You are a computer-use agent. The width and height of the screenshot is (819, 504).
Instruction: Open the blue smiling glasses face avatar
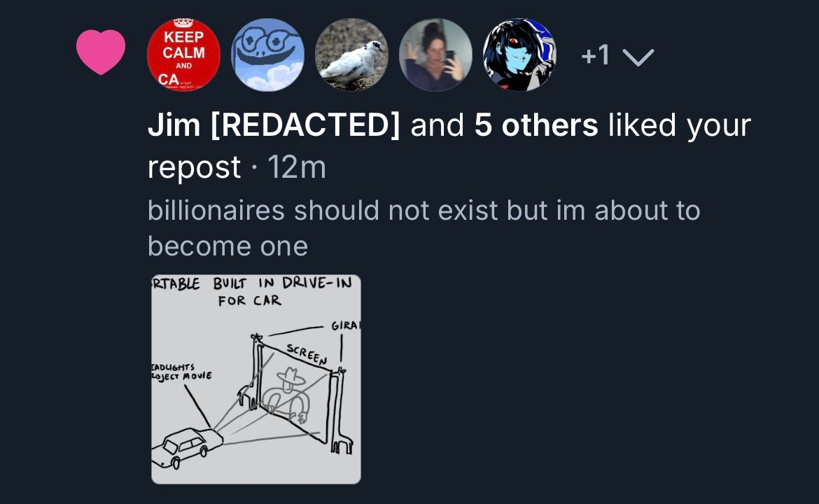pyautogui.click(x=267, y=55)
